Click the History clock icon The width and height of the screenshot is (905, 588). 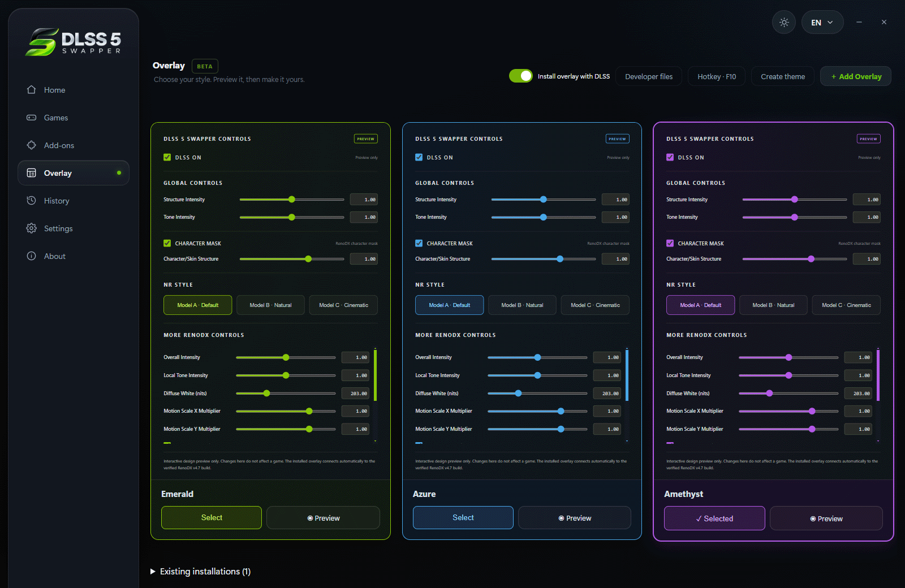coord(32,201)
